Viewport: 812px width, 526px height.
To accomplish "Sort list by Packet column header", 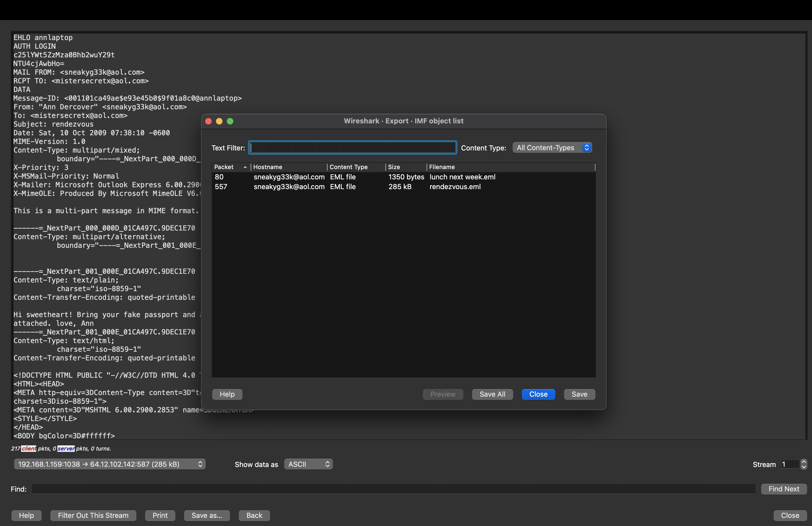I will point(224,167).
